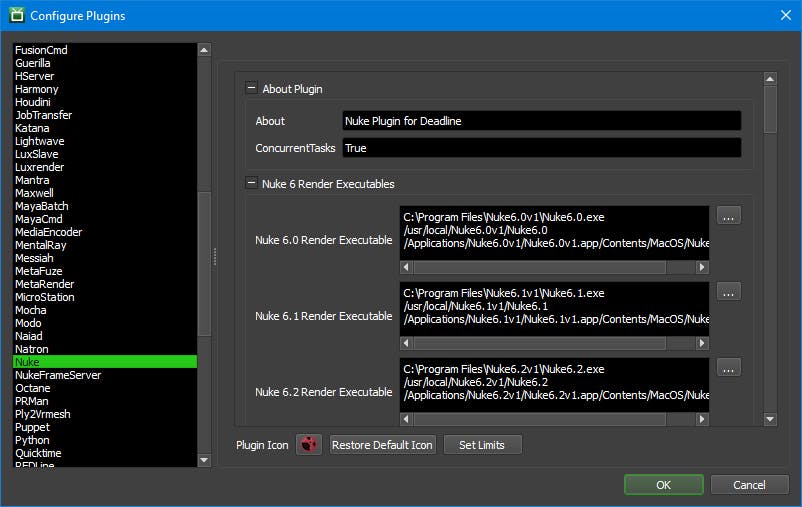The width and height of the screenshot is (802, 507).
Task: Select Guerilla in plugin list
Action: tap(105, 63)
